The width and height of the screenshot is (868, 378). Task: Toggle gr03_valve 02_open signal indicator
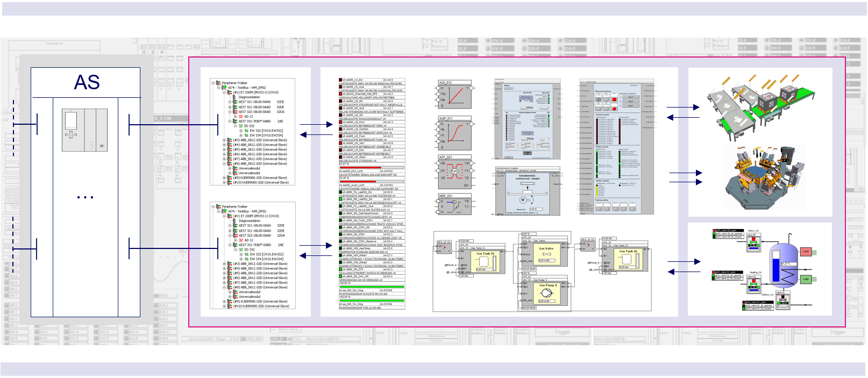tap(714, 273)
